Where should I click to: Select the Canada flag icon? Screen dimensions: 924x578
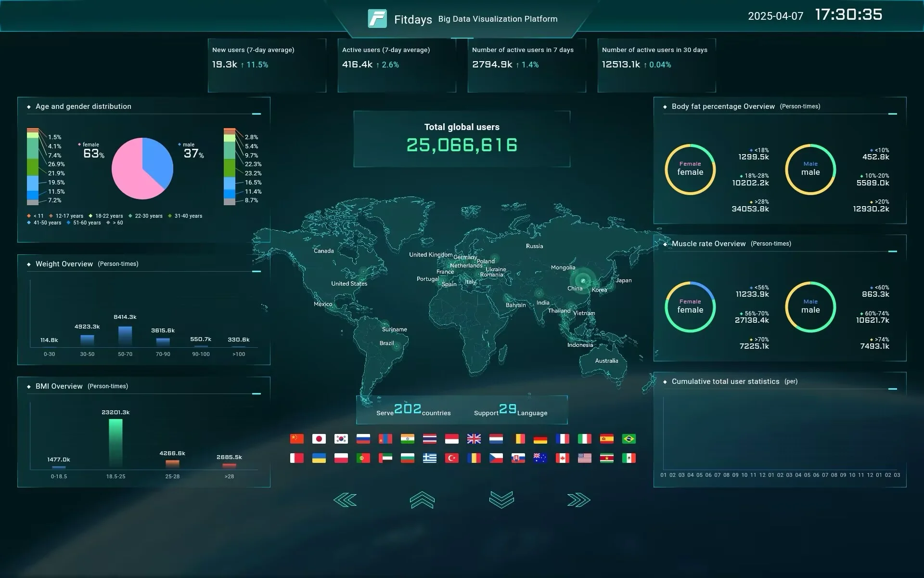(562, 458)
